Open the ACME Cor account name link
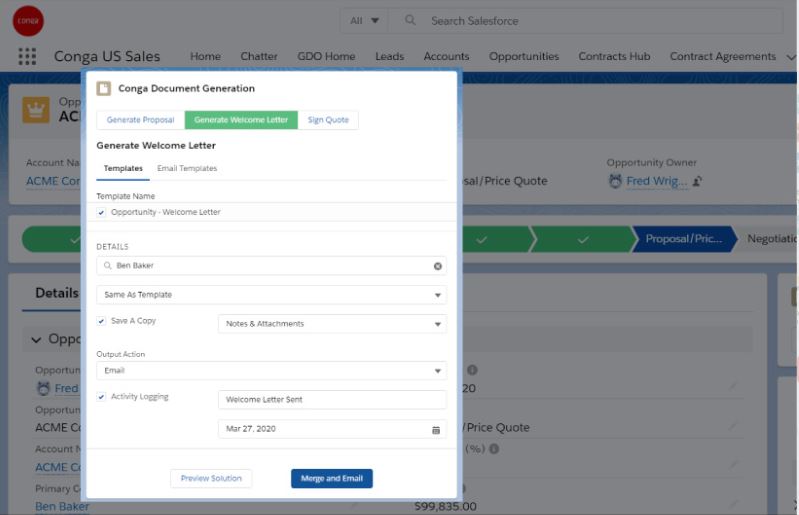The height and width of the screenshot is (515, 799). pos(53,181)
